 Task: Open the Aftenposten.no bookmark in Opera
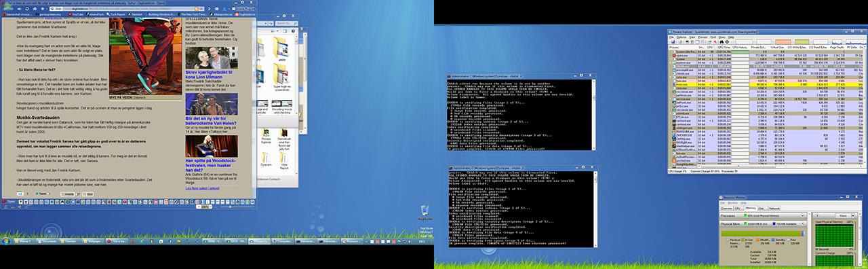(221, 14)
